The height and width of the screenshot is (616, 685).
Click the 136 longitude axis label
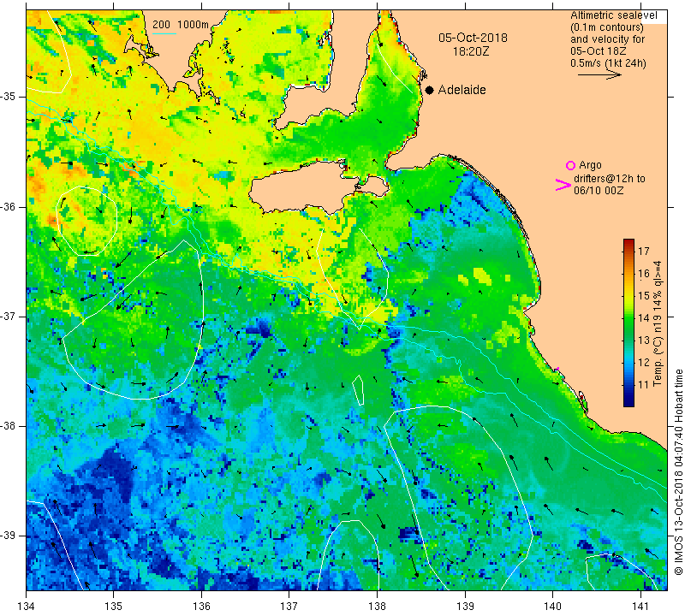[x=201, y=607]
